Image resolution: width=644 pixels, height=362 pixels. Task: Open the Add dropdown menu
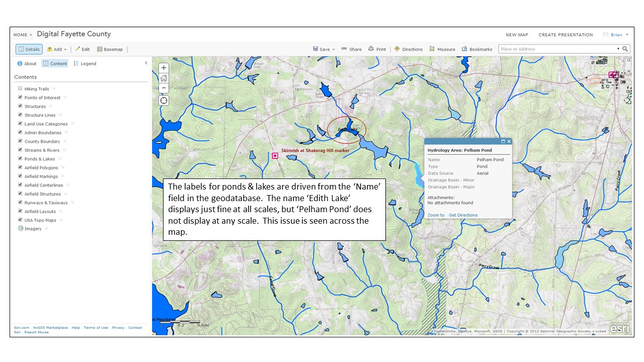point(57,49)
